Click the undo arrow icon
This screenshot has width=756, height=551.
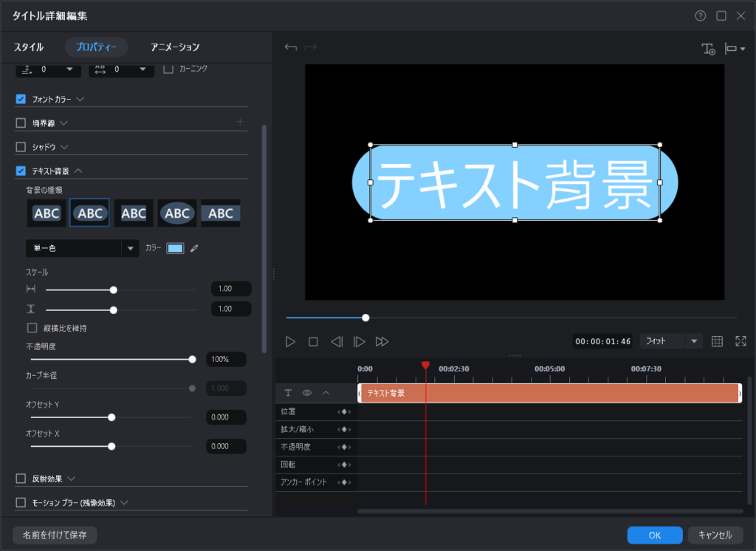click(291, 48)
